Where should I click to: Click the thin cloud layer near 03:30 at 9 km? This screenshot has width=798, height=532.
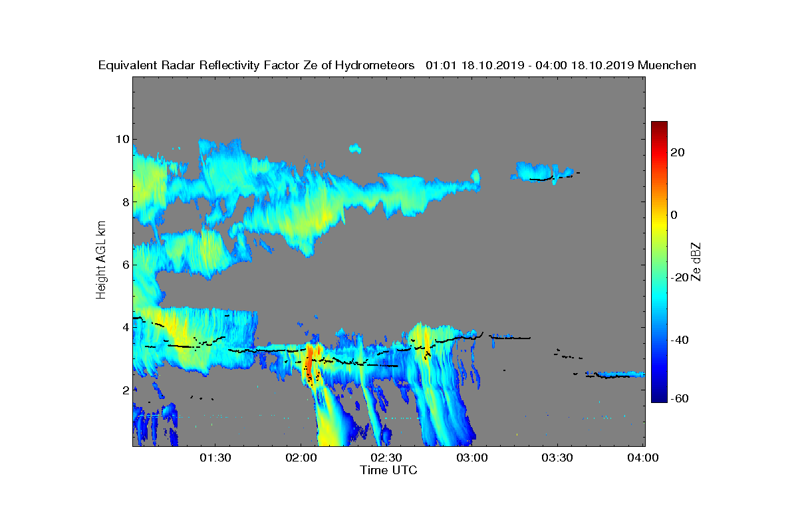pyautogui.click(x=542, y=172)
